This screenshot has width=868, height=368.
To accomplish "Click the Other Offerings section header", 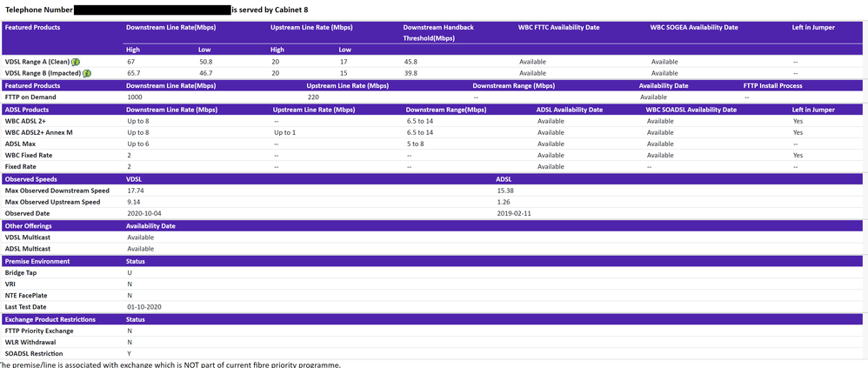I will click(x=27, y=226).
